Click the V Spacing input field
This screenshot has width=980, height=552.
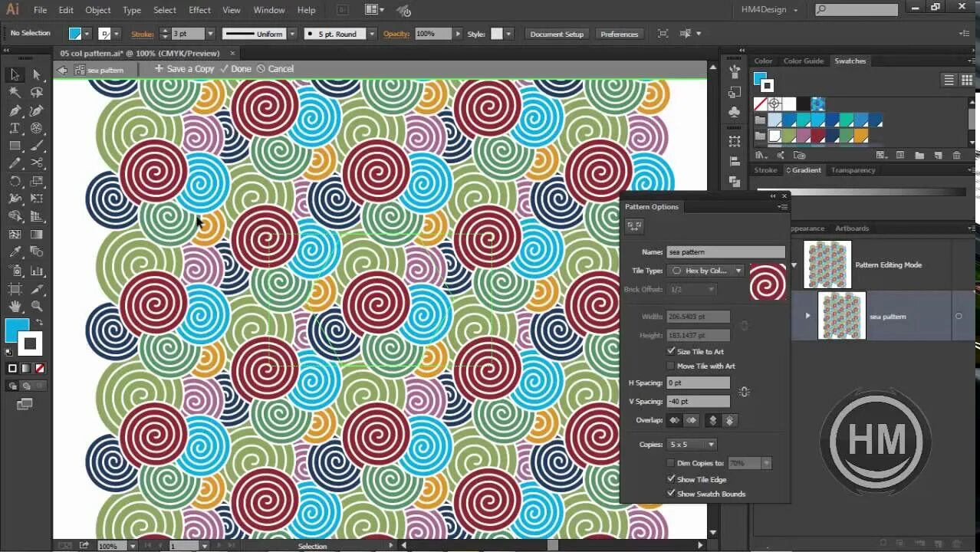coord(698,401)
